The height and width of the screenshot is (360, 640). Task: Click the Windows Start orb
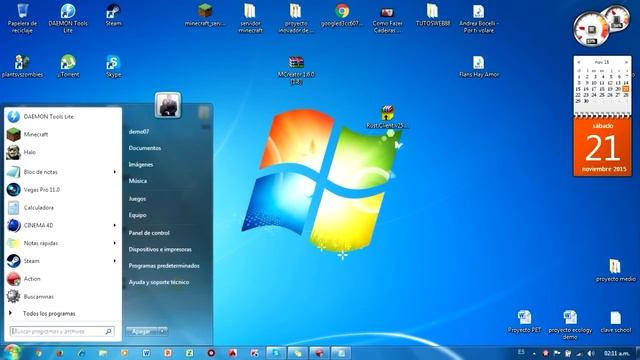12,352
